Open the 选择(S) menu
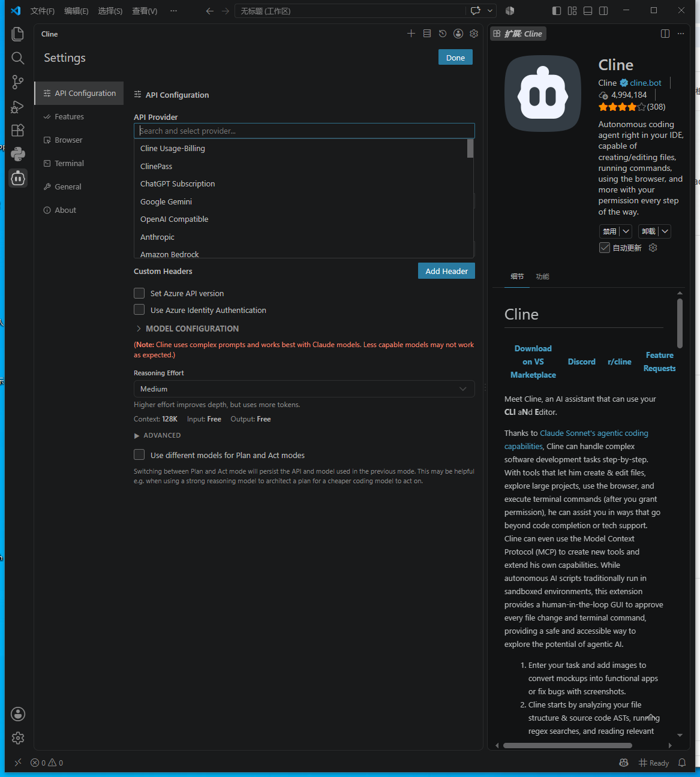Screen dimensions: 700x777 point(110,11)
